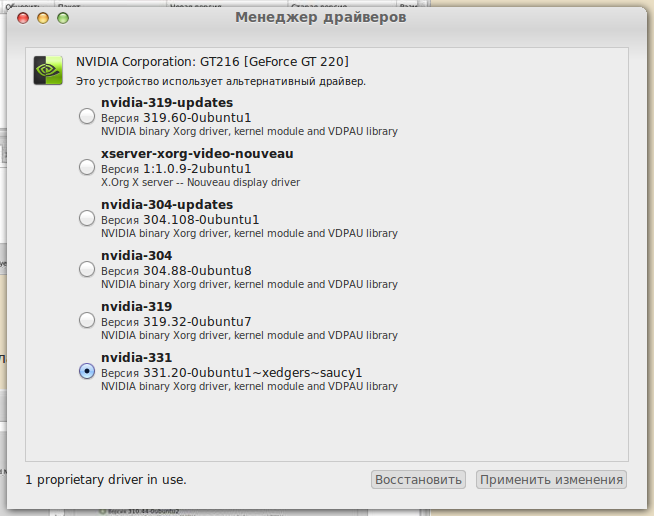Select the xserver-xorg-video-nouveau radio button
The image size is (654, 516).
[x=87, y=167]
